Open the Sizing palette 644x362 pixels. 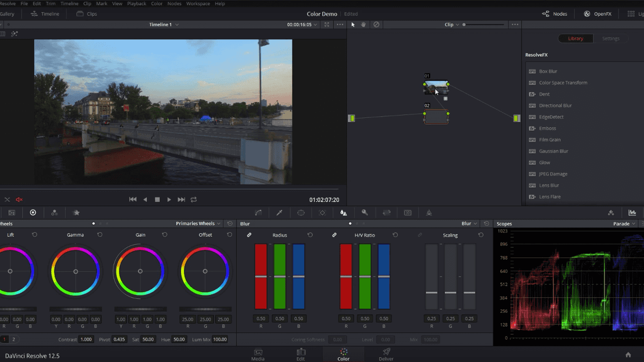pyautogui.click(x=386, y=213)
